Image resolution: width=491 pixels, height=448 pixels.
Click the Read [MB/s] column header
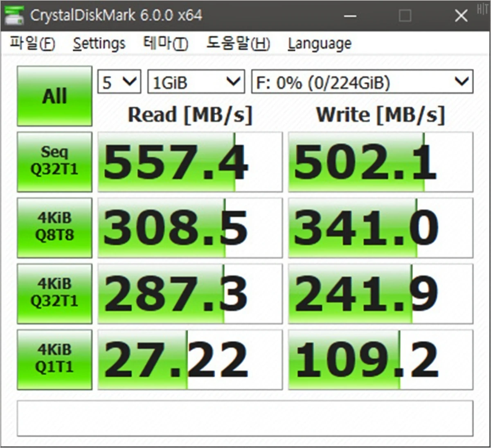point(190,115)
